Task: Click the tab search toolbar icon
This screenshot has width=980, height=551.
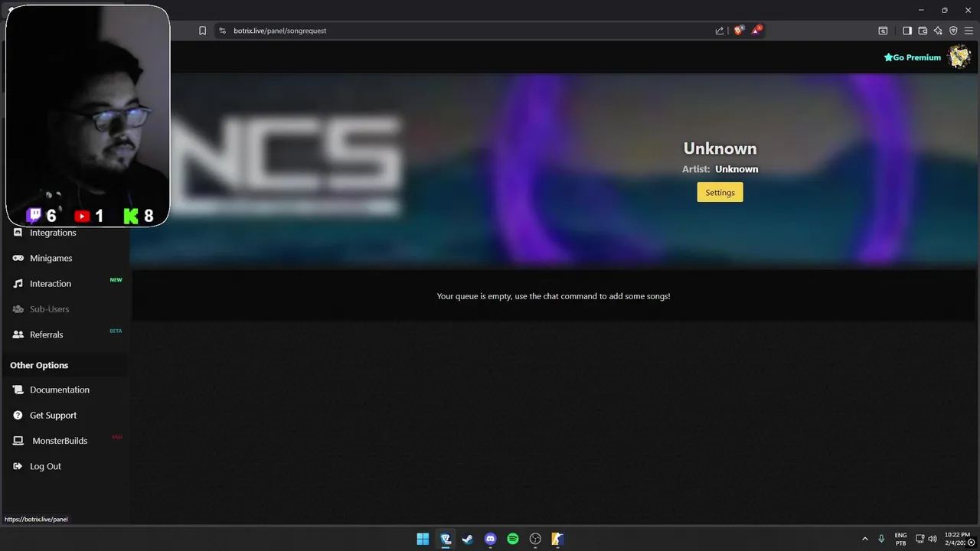Action: [883, 31]
